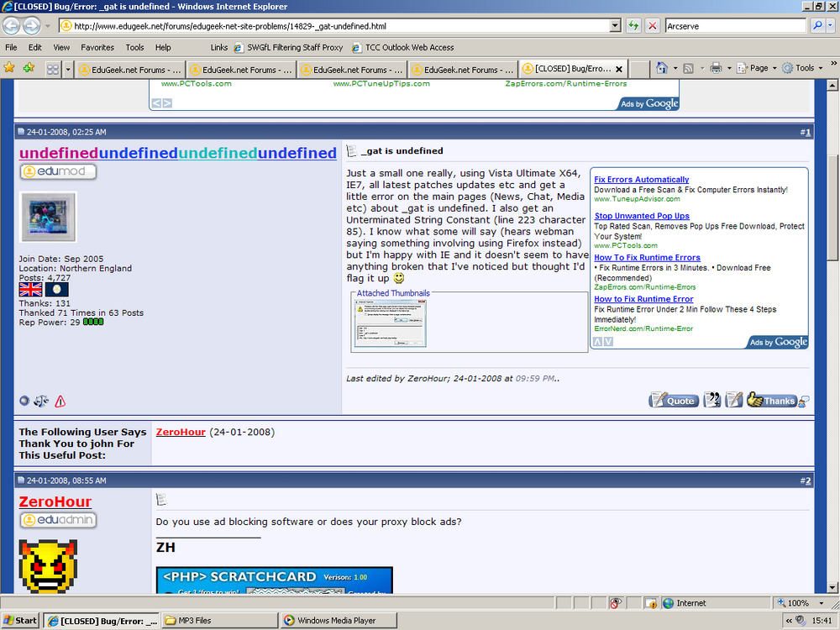Click the page scrollbar down arrow

[832, 587]
